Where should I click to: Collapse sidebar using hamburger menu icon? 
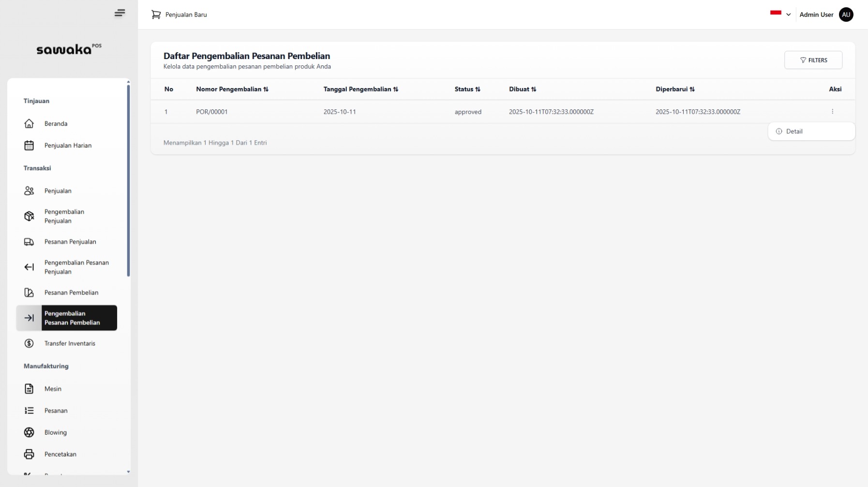pyautogui.click(x=120, y=13)
